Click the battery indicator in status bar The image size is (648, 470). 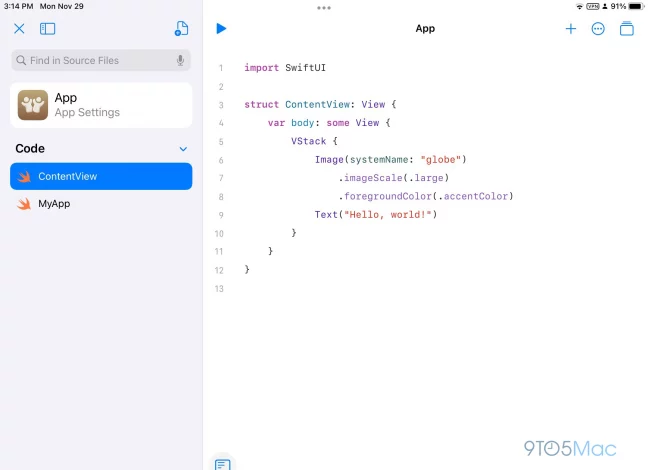[x=636, y=6]
